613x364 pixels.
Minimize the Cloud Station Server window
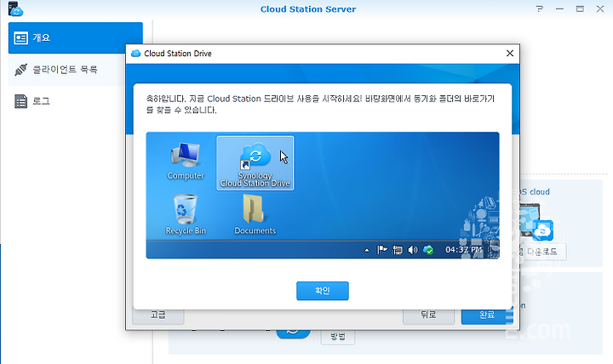point(560,9)
